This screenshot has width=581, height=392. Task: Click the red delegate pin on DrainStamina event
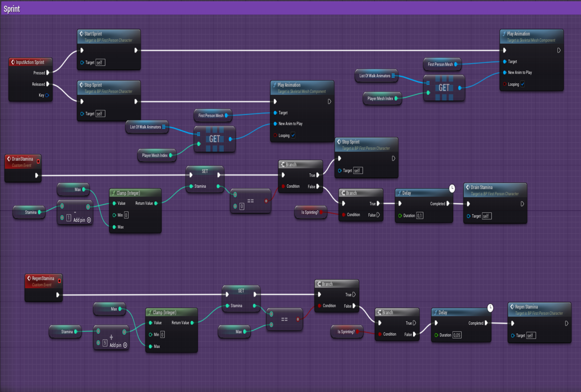[38, 161]
